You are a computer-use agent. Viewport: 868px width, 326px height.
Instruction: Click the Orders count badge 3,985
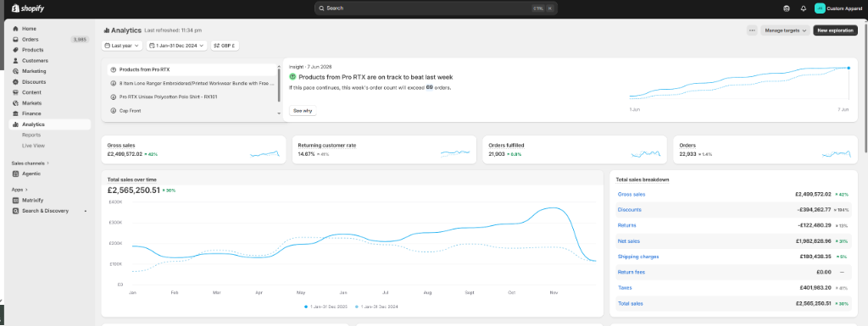pyautogui.click(x=79, y=39)
